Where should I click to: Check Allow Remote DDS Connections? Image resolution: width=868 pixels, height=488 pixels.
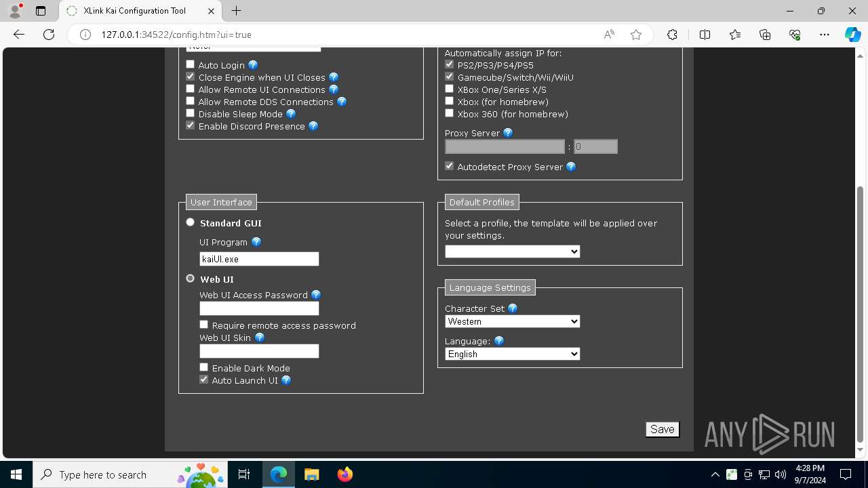pos(191,101)
